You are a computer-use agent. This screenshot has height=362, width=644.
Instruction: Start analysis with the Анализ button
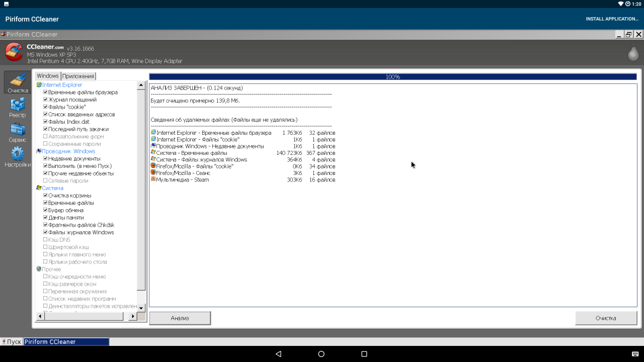(x=180, y=318)
